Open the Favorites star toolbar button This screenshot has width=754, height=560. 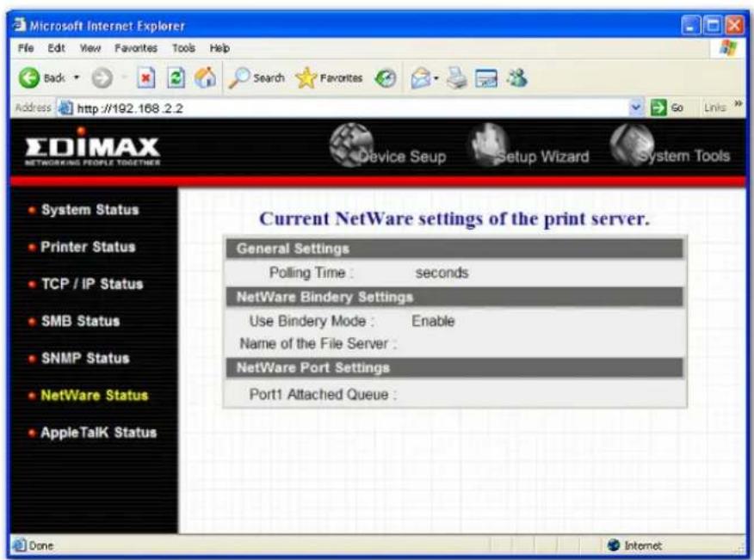(x=329, y=78)
